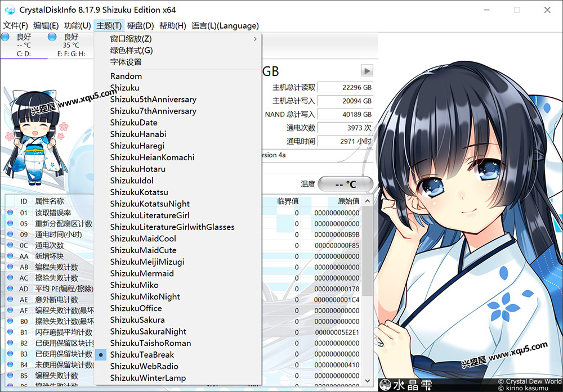Click the health status orb for disk E: F: G: H:
563x392 pixels.
point(52,37)
